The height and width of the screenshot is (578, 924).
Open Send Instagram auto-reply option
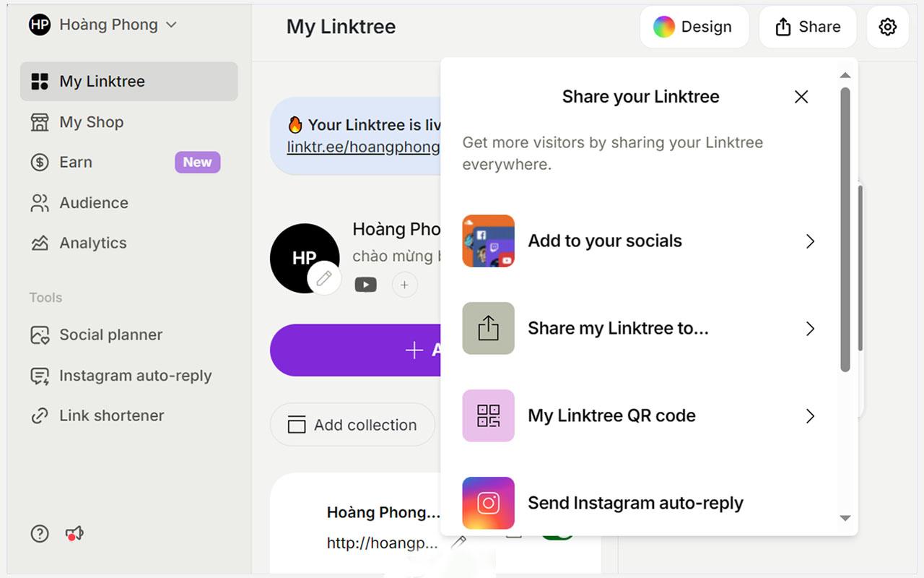(x=640, y=503)
